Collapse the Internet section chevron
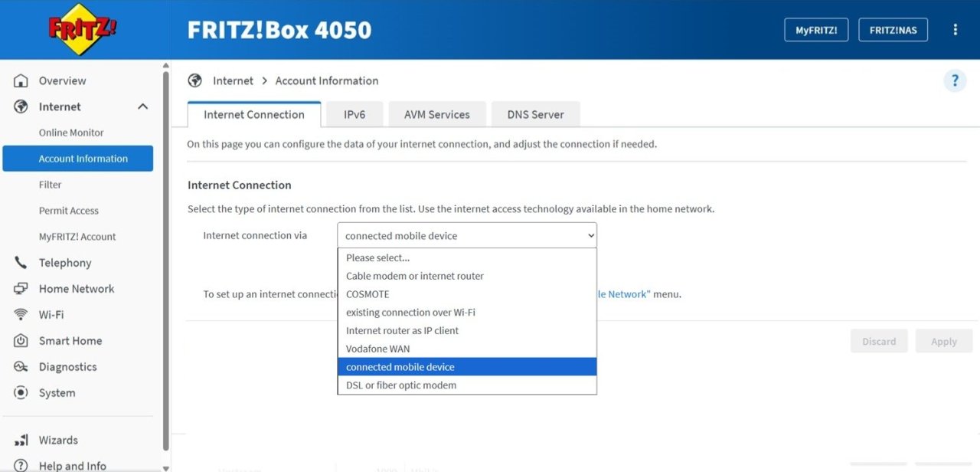980x472 pixels. (142, 107)
